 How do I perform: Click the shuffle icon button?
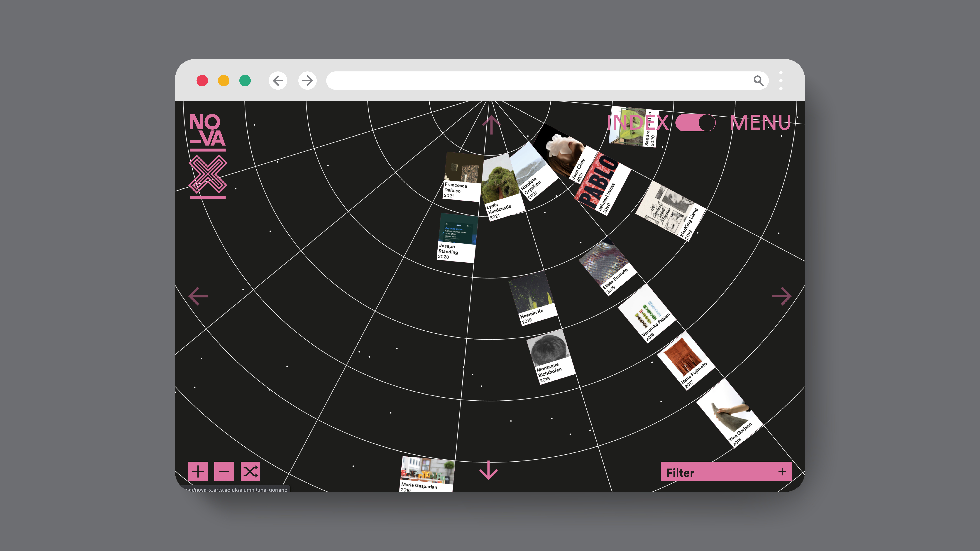click(x=250, y=472)
